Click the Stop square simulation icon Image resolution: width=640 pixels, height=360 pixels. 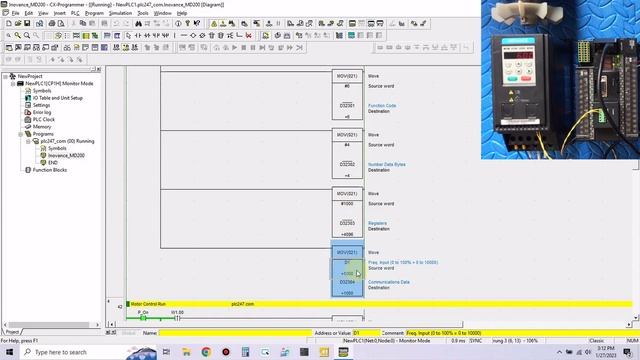click(244, 48)
